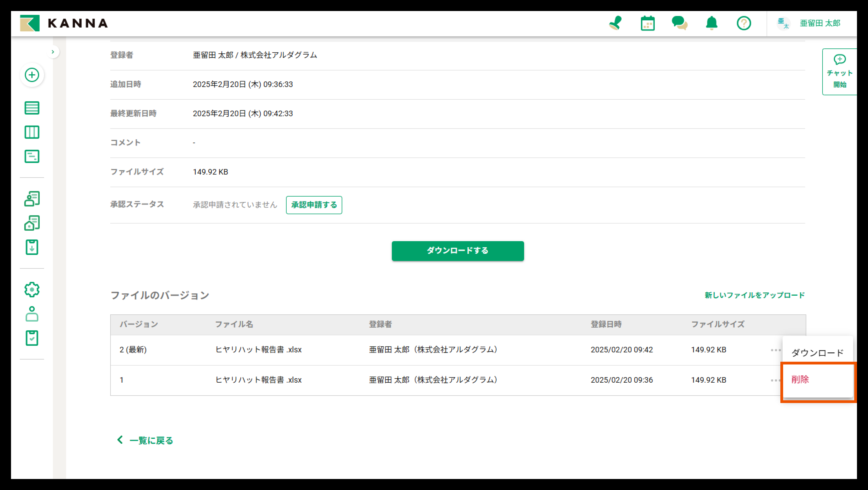Click 2025/02/20 09:42 date cell
Viewport: 868px width, 490px height.
point(622,350)
